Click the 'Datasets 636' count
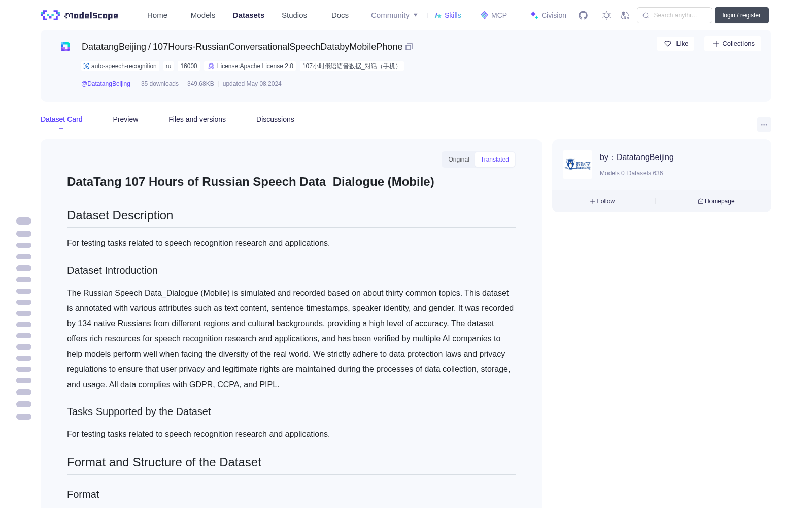 click(x=645, y=173)
